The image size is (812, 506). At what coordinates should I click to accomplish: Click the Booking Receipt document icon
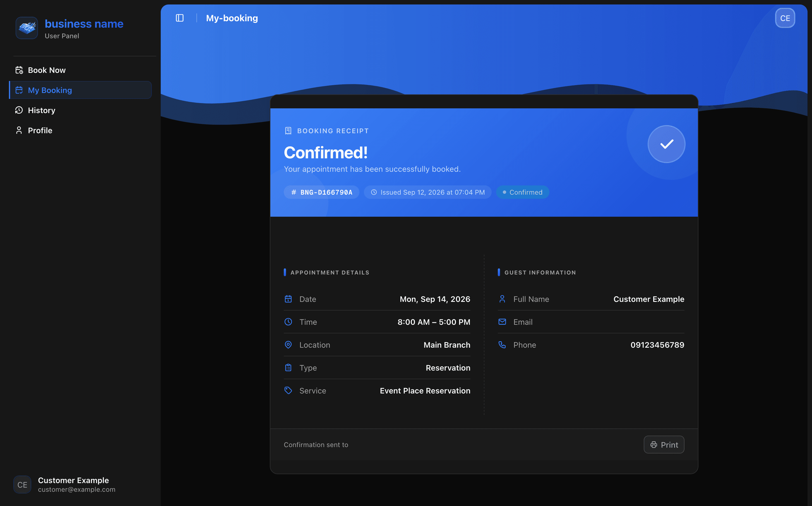point(288,131)
